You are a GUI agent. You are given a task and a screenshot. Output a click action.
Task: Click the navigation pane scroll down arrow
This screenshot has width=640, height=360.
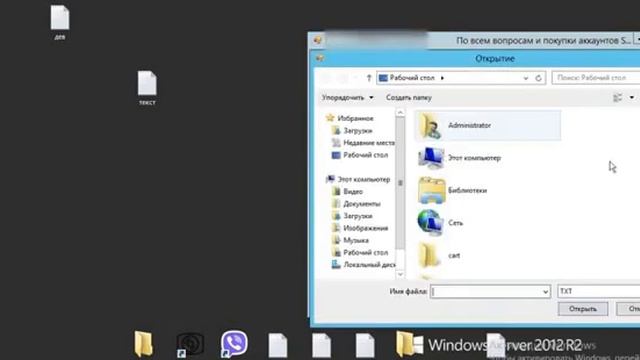[400, 274]
